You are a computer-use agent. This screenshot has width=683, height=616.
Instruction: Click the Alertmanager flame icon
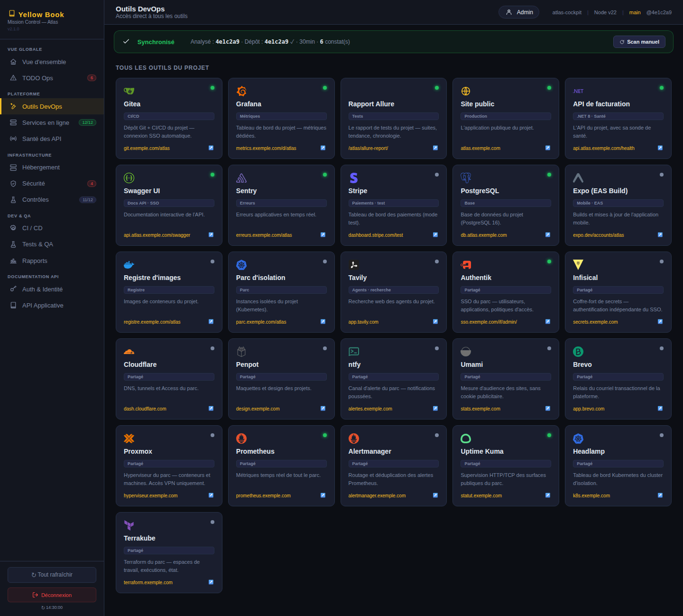click(x=354, y=439)
